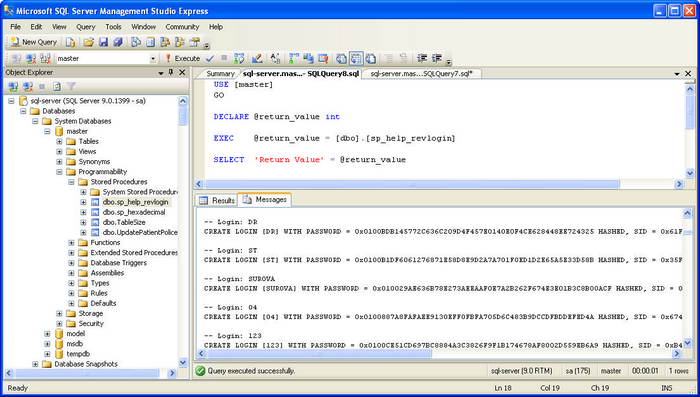Click the sql-server node icon
700x397 pixels.
click(23, 101)
